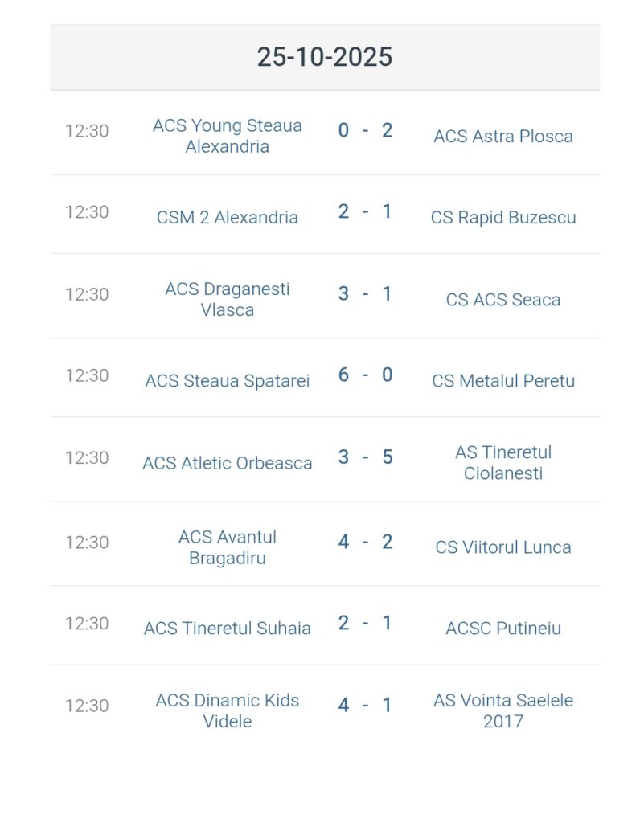
Task: Select CS Metalul Peretu team link
Action: [503, 381]
